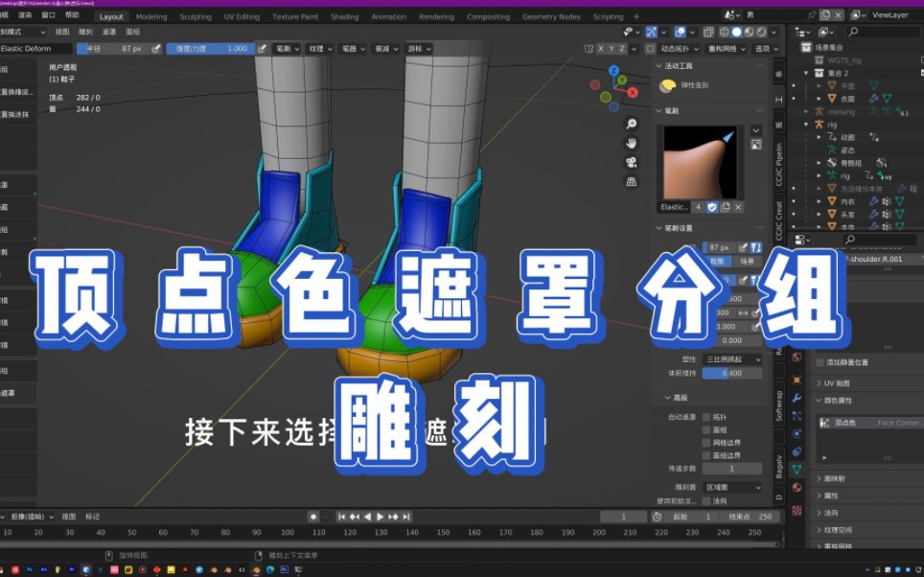Click the metarig armature icon in the outliner
The image size is (924, 577).
pyautogui.click(x=819, y=112)
